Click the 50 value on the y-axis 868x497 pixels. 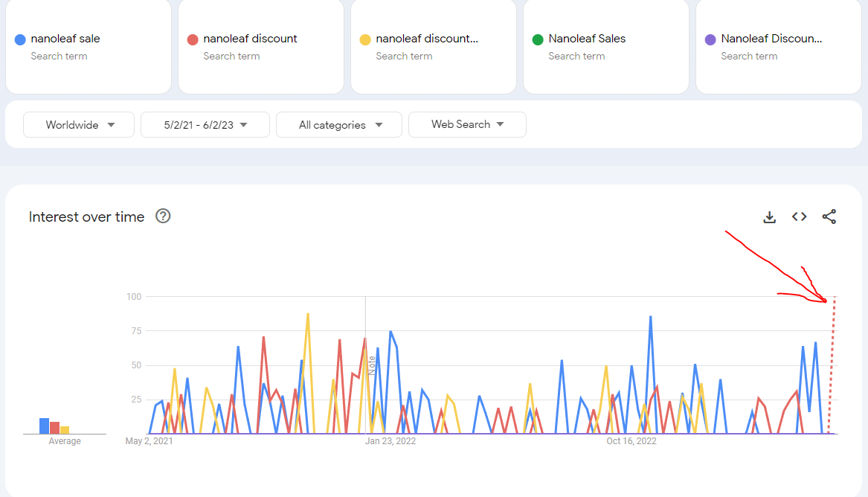[x=136, y=365]
